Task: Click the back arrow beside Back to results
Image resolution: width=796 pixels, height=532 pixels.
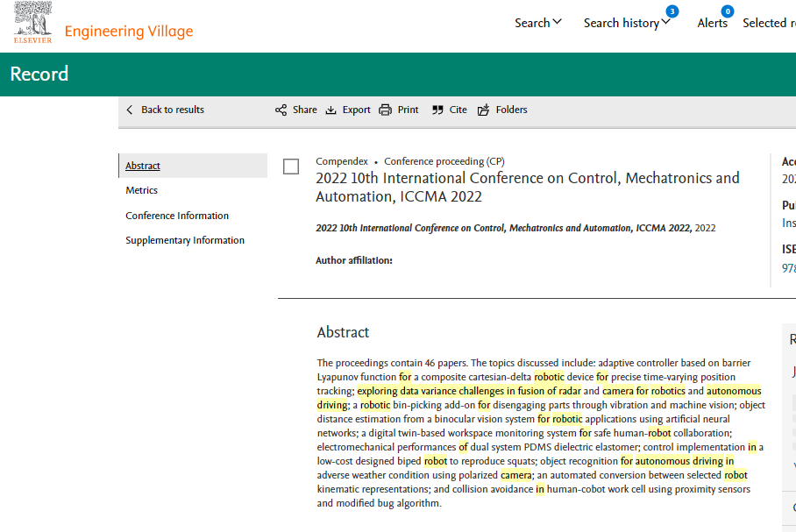Action: pos(131,110)
